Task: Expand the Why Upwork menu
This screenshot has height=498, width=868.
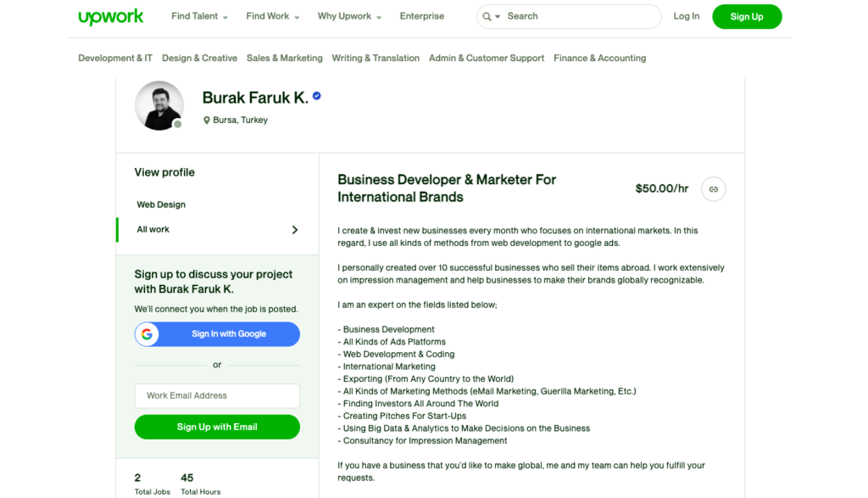Action: tap(349, 16)
